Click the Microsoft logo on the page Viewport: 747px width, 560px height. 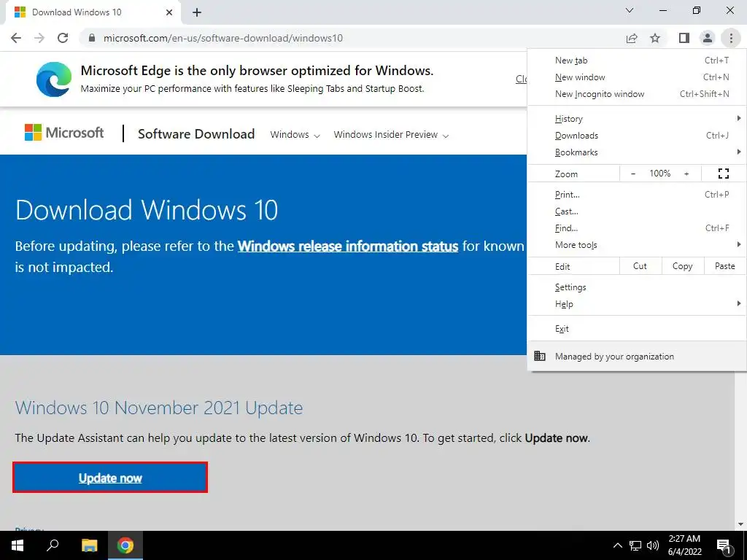click(x=64, y=133)
